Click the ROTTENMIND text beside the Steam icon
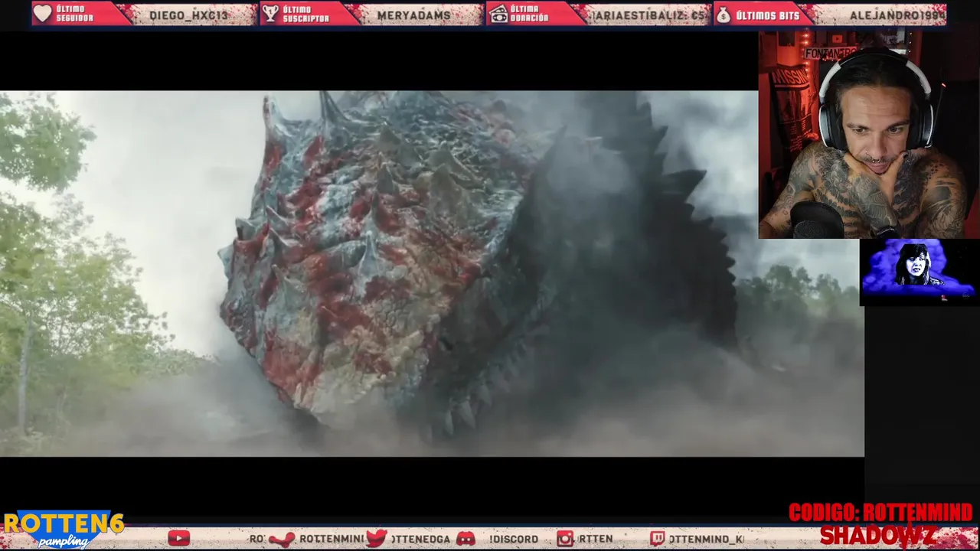This screenshot has height=551, width=980. [x=331, y=539]
